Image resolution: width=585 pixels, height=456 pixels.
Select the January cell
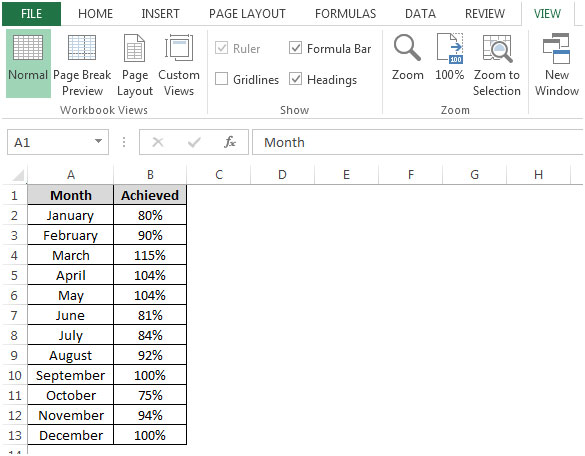coord(71,215)
